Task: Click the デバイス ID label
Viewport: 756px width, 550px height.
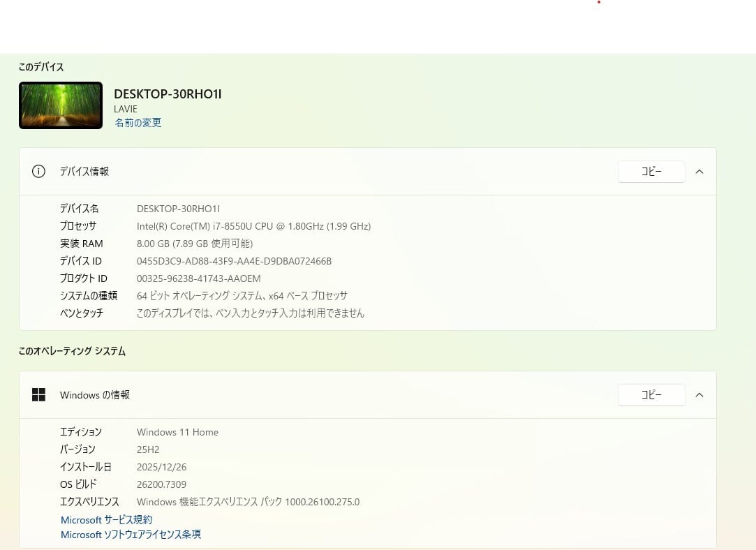Action: [x=80, y=261]
